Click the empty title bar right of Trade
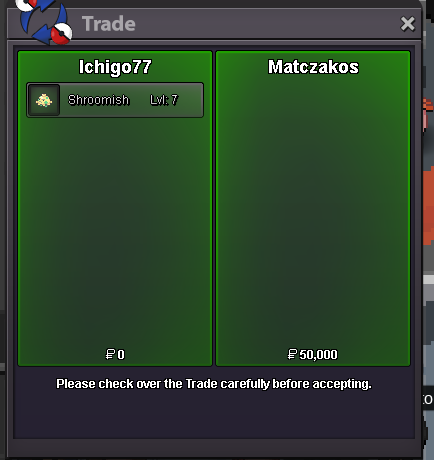The image size is (434, 460). coord(267,24)
